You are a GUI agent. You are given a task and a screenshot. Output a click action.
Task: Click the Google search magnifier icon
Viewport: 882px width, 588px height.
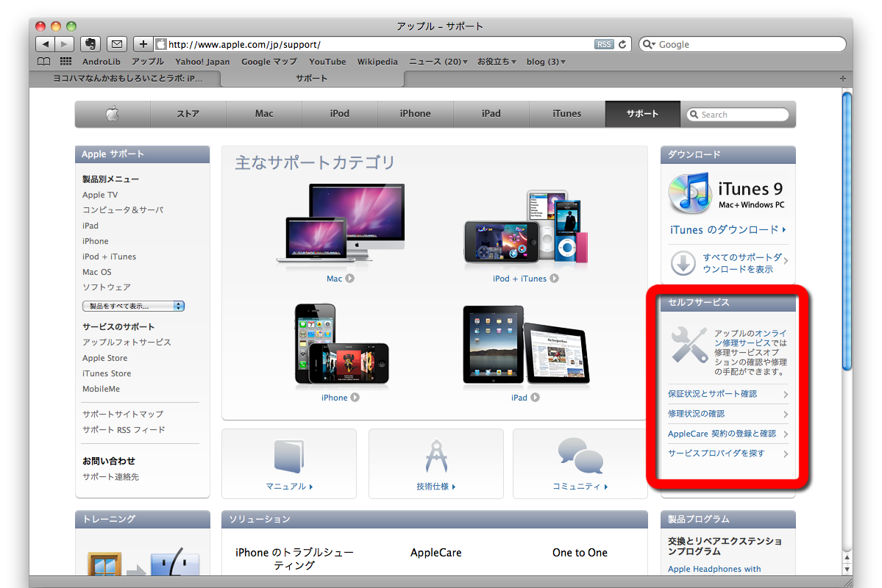click(x=649, y=44)
